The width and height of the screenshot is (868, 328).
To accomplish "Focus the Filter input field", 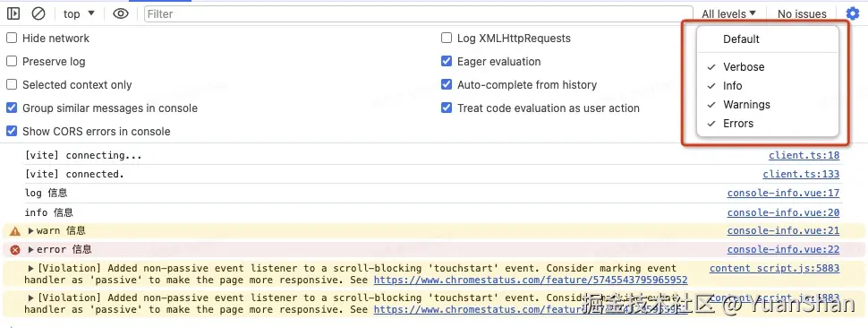I will click(419, 13).
